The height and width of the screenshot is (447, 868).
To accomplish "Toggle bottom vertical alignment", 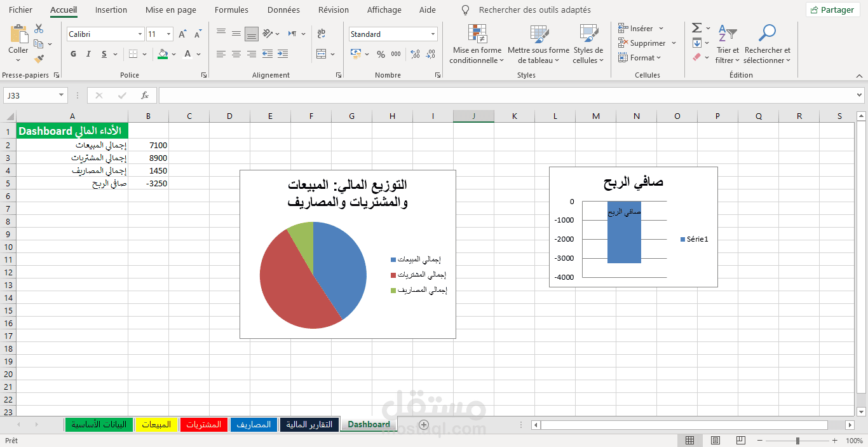I will (252, 34).
